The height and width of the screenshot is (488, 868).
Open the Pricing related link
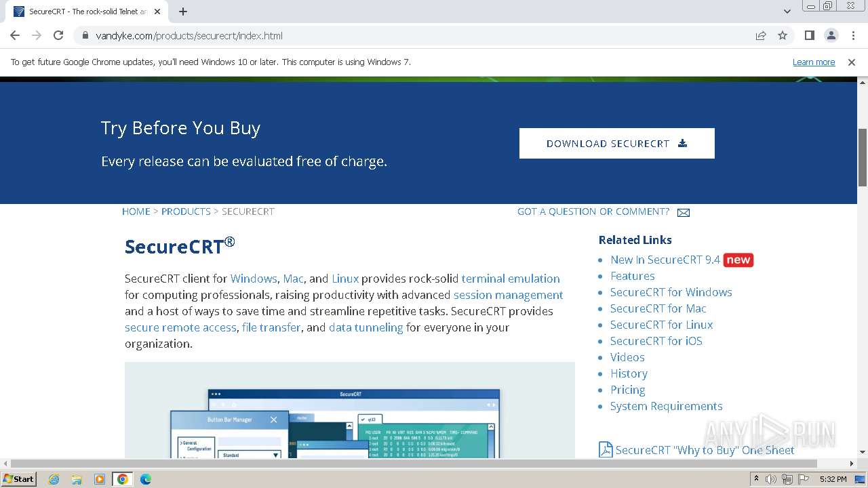click(x=628, y=390)
